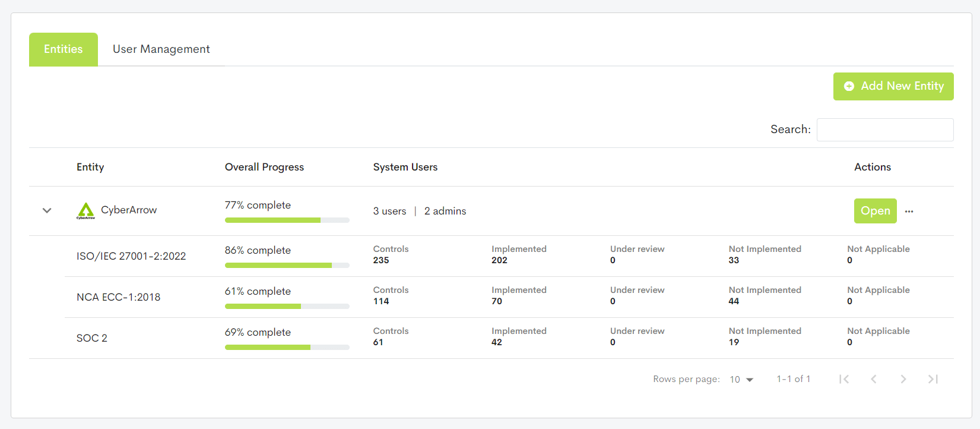
Task: Click the plus icon in Add New Entity
Action: tap(849, 86)
